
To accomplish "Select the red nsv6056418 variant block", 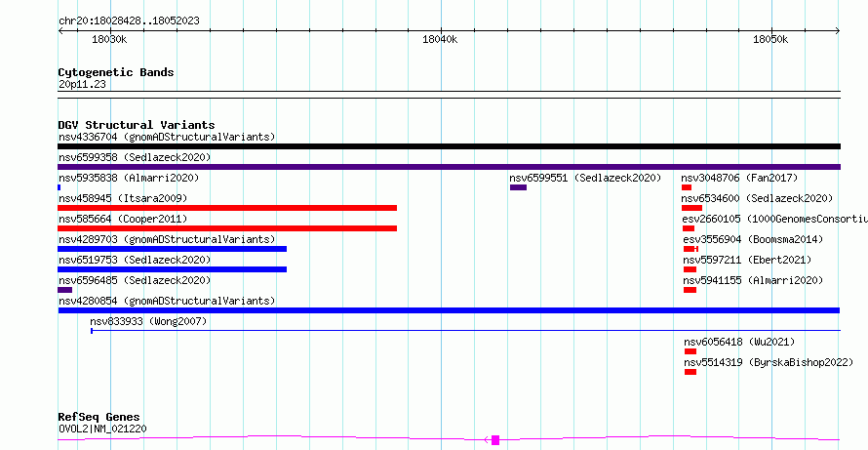I will tap(690, 351).
